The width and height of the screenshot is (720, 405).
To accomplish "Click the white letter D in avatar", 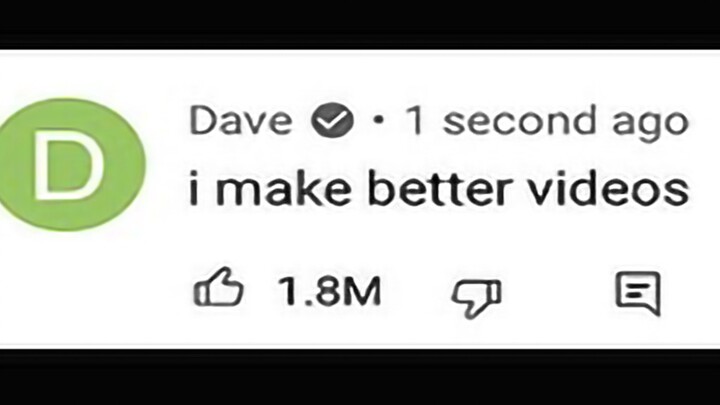I will pos(69,165).
